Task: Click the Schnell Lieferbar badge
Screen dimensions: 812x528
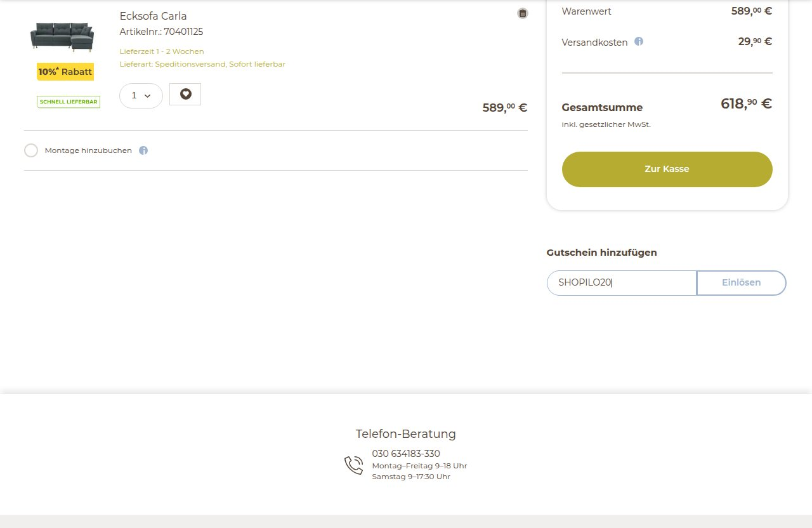Action: 69,102
